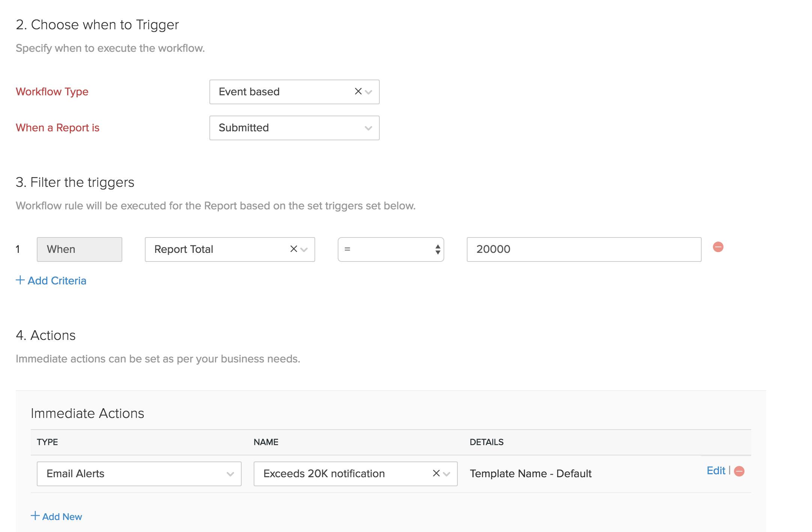Click the Add Criteria link

(57, 281)
